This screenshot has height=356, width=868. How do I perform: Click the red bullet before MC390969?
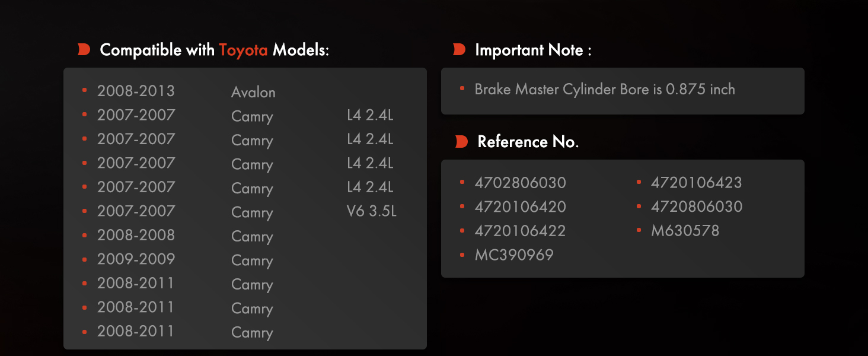click(462, 255)
